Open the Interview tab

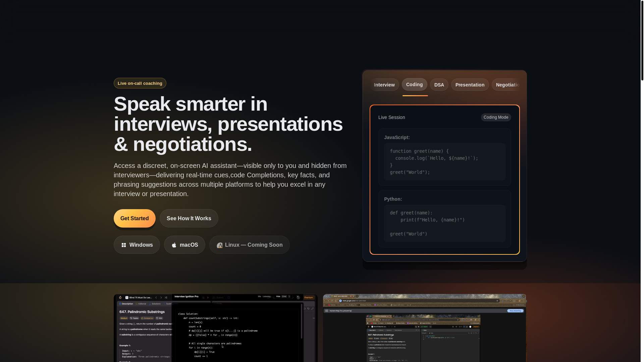coord(384,85)
